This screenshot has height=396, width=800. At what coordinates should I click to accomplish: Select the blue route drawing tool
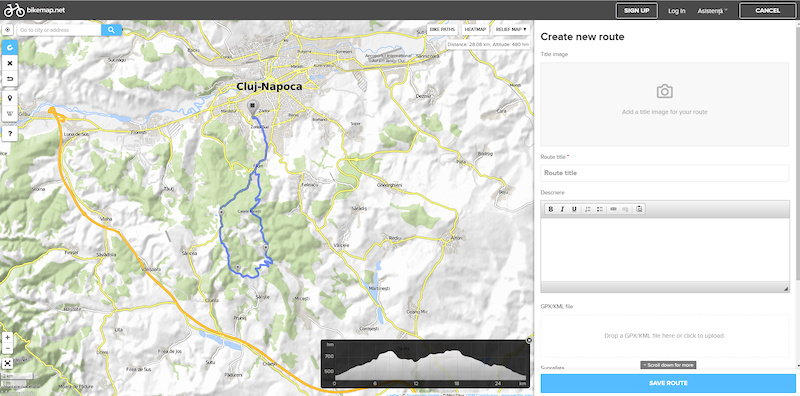coord(10,47)
